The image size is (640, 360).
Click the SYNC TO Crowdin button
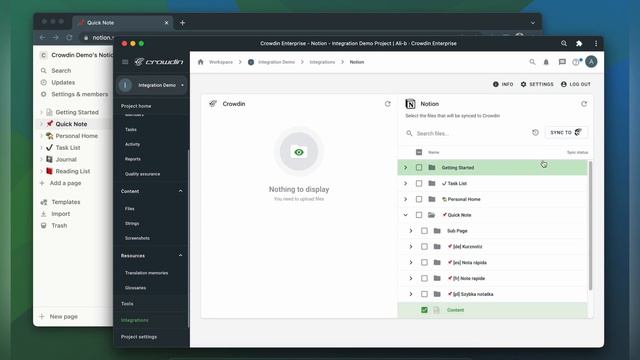click(566, 132)
